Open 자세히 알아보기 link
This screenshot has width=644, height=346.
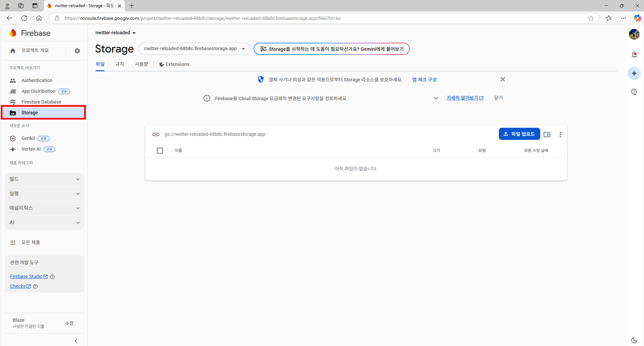point(465,98)
